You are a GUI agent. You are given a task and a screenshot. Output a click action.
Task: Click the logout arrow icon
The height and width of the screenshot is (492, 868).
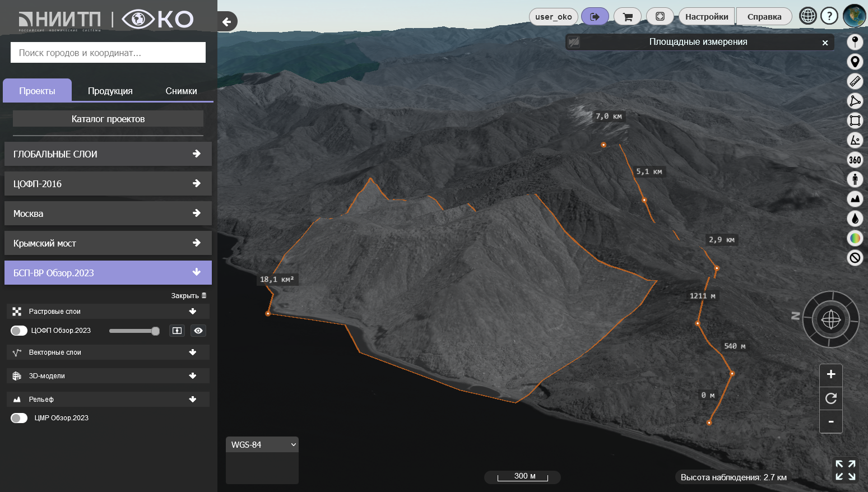coord(595,17)
